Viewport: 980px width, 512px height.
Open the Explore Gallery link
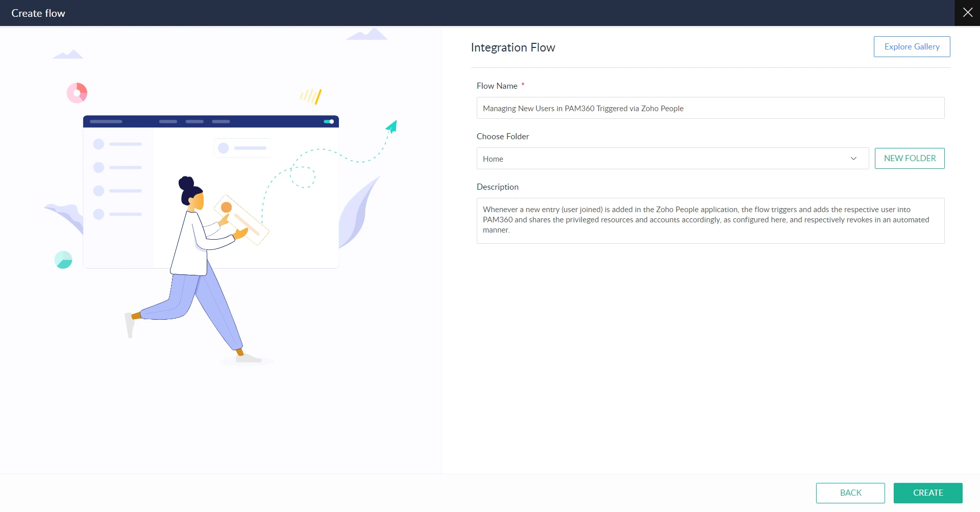click(x=912, y=46)
